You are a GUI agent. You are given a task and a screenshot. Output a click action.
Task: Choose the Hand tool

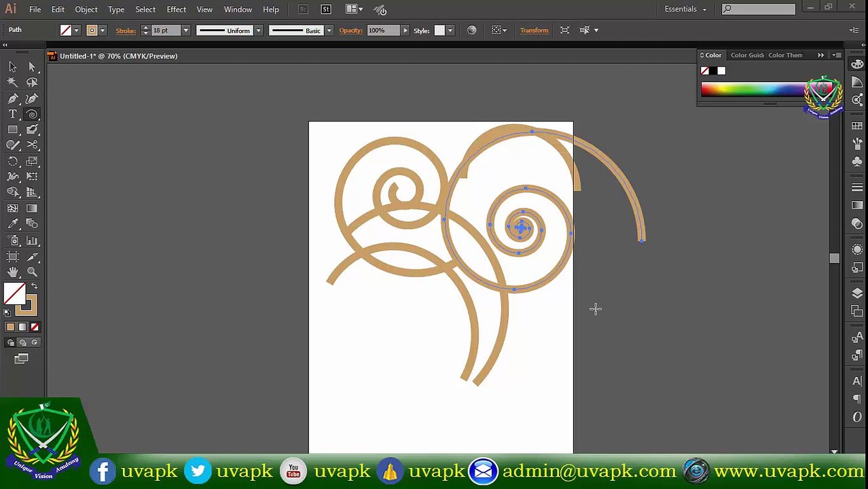coord(13,272)
